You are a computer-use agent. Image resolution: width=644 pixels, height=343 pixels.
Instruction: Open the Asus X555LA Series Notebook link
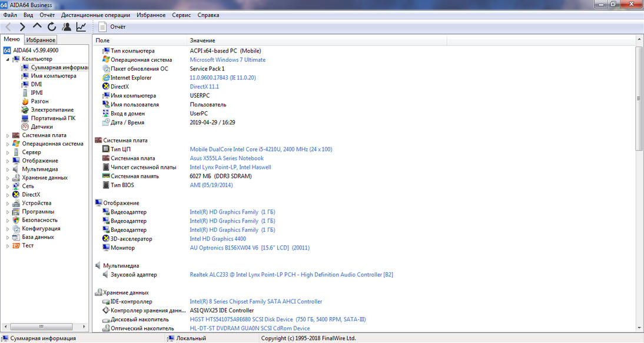227,158
